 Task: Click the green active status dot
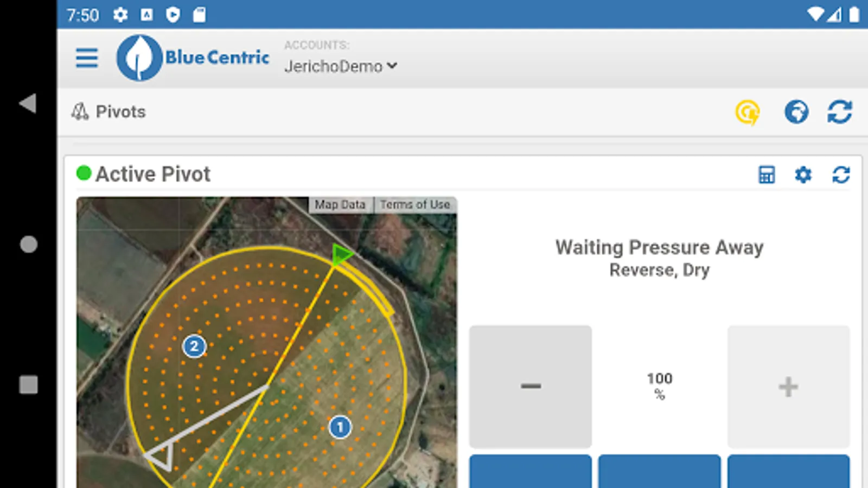(x=84, y=174)
